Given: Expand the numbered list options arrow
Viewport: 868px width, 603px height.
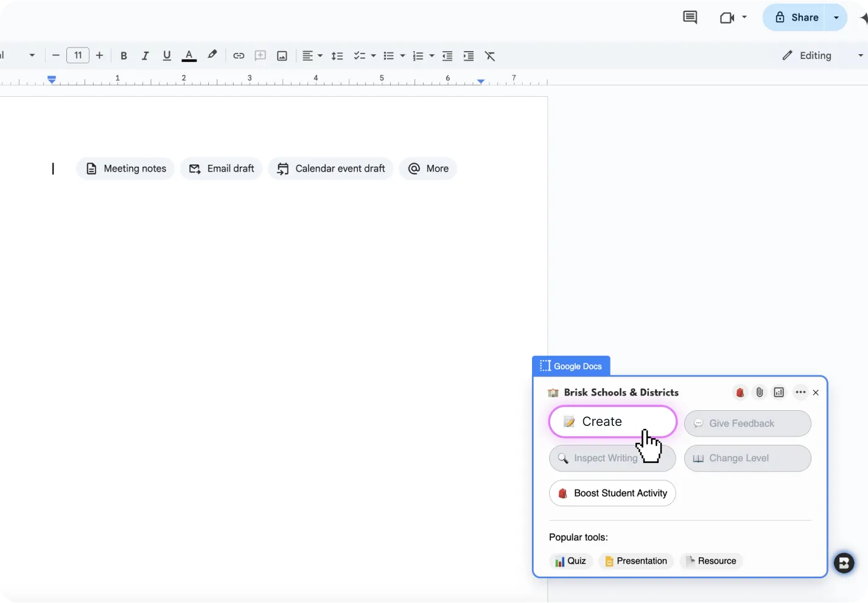Looking at the screenshot, I should tap(432, 56).
